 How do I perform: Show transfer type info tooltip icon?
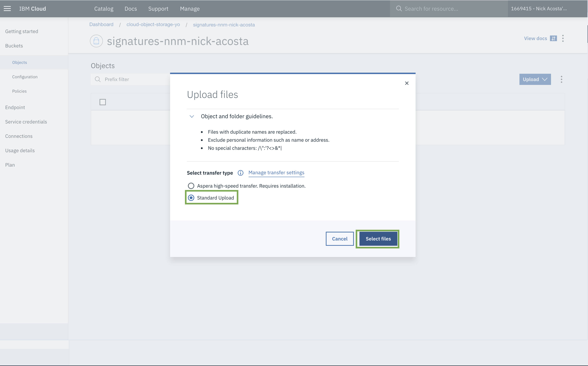(240, 173)
